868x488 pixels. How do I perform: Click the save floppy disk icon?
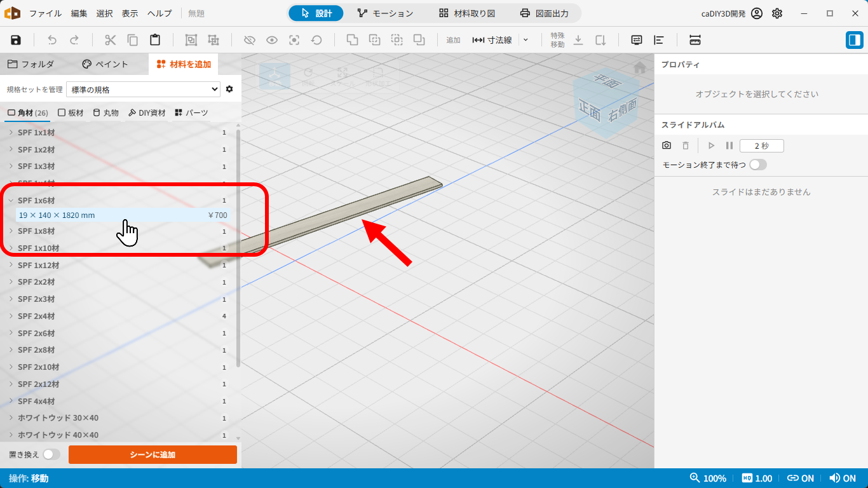tap(16, 40)
